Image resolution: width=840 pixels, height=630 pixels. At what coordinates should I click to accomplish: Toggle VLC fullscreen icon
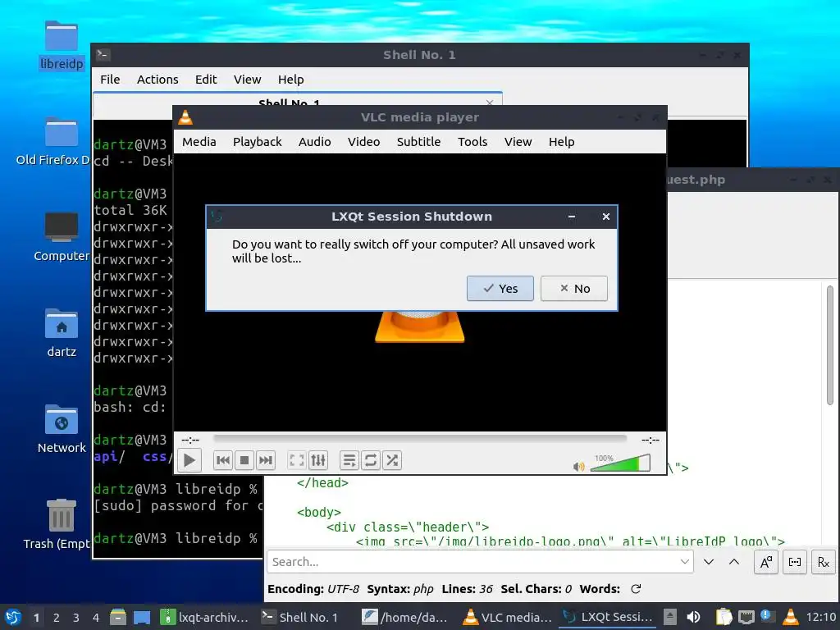tap(296, 460)
